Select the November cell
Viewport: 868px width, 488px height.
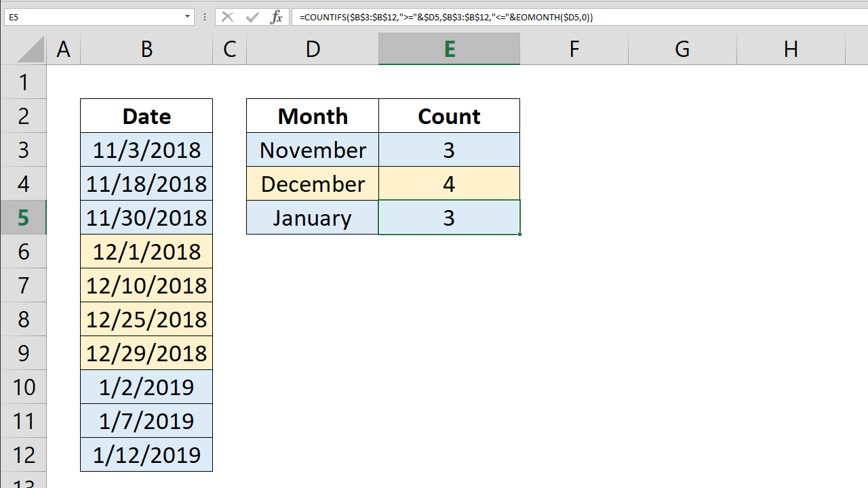pyautogui.click(x=313, y=150)
